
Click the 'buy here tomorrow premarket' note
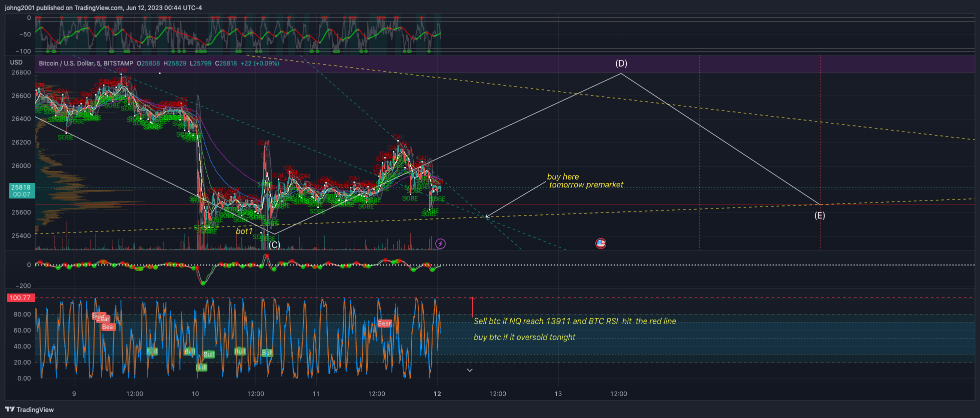[585, 181]
